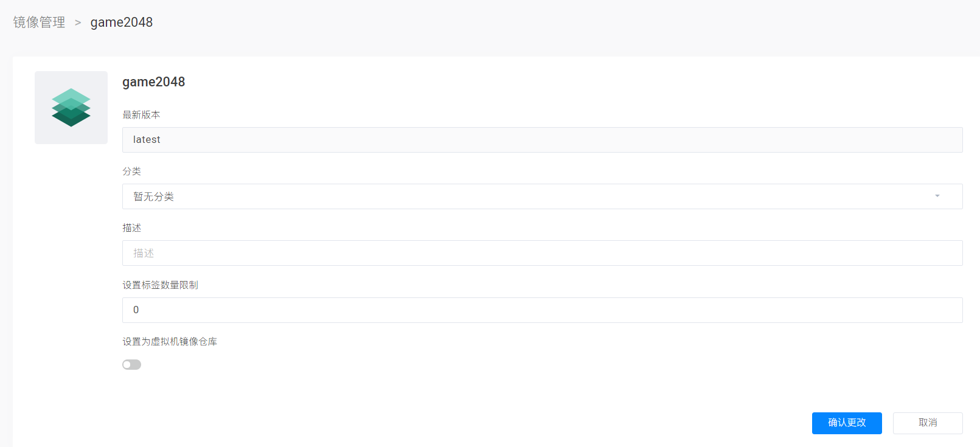Image resolution: width=980 pixels, height=447 pixels.
Task: Click the green stacked-layers image icon
Action: click(71, 108)
